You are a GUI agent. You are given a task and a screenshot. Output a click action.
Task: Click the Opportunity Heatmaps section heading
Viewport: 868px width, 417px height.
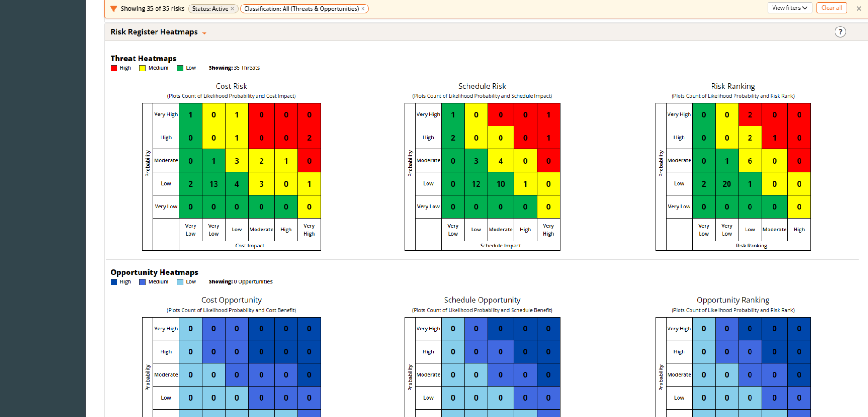(154, 272)
